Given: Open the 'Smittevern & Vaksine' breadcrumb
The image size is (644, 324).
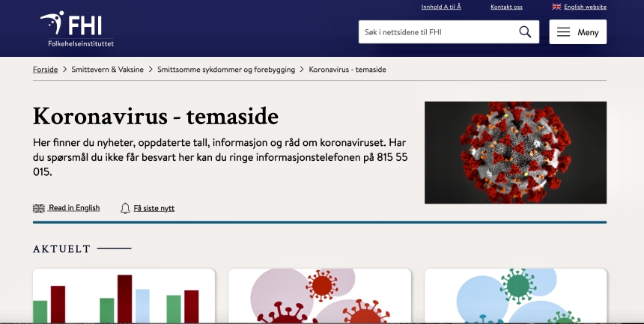Looking at the screenshot, I should (x=108, y=70).
